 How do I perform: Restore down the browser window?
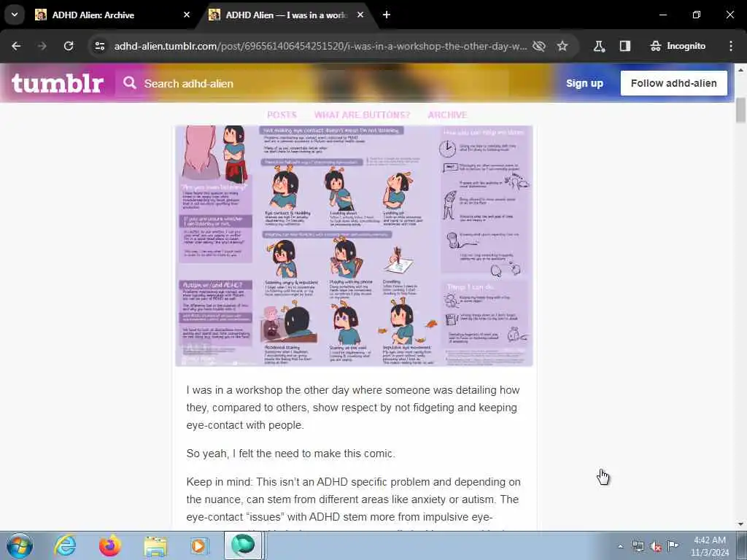(697, 15)
